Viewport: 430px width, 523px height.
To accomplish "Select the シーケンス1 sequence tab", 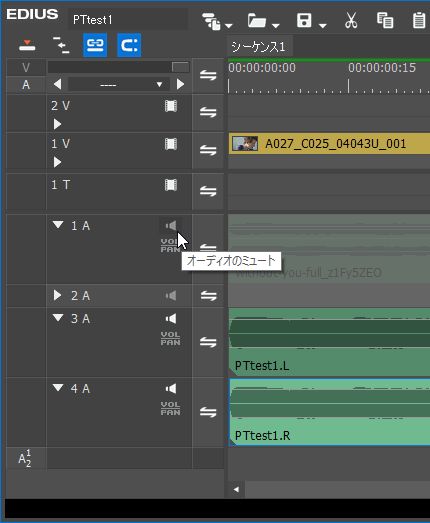I will pos(259,46).
